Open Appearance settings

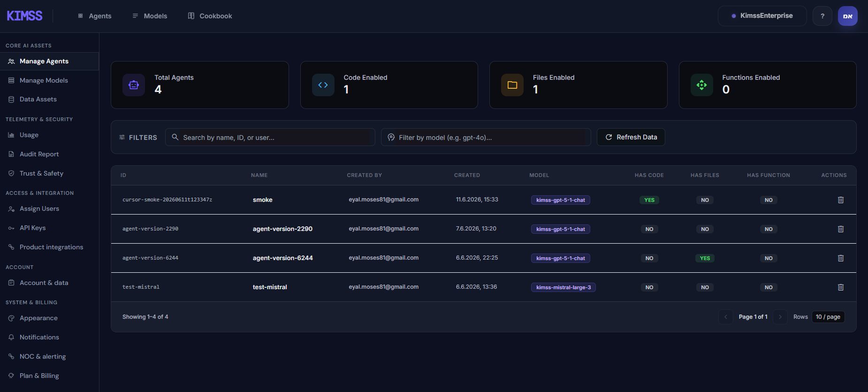[49, 318]
